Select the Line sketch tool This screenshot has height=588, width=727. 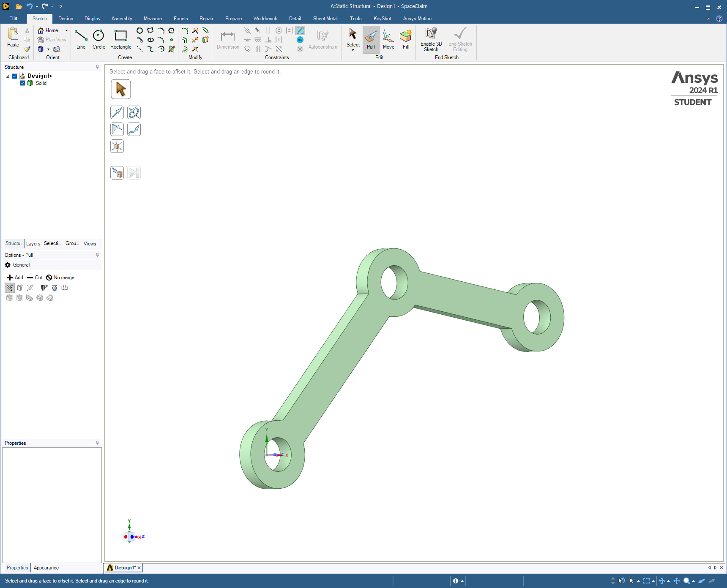81,39
